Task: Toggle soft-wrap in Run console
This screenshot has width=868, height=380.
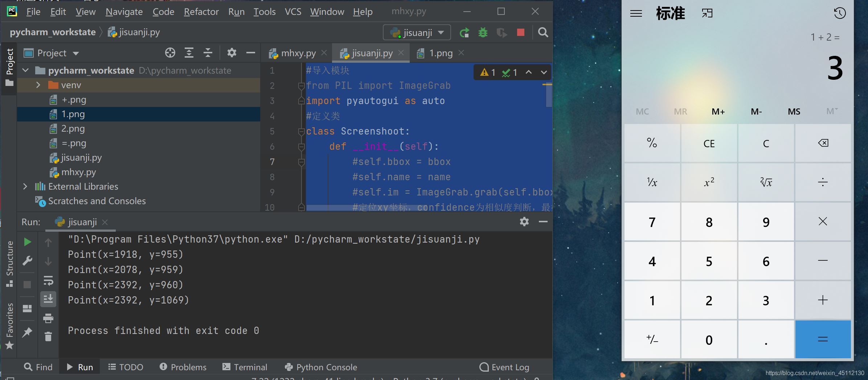Action: click(x=48, y=281)
